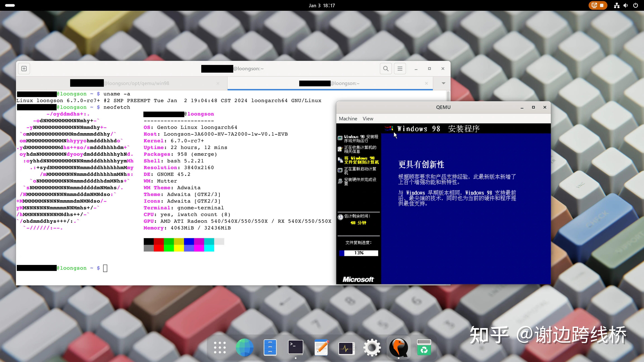Click the terminal prompt cursor box
This screenshot has width=644, height=362.
[x=105, y=268]
